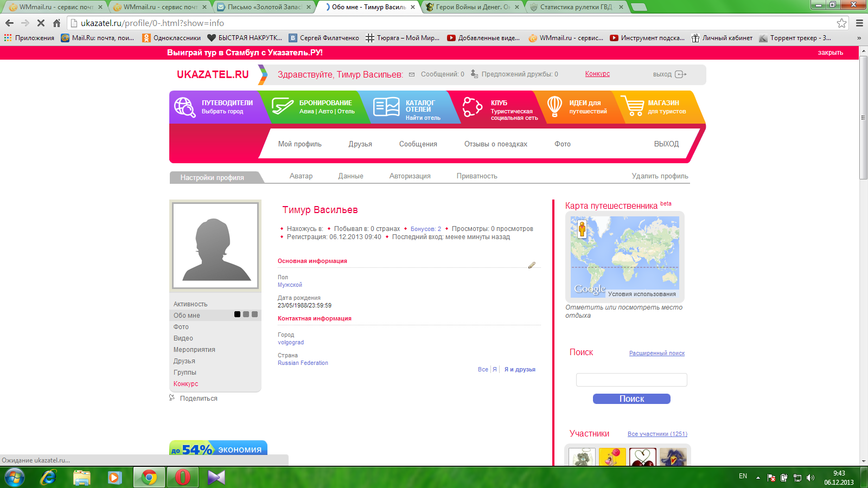Click the profile avatar placeholder image

coord(215,246)
